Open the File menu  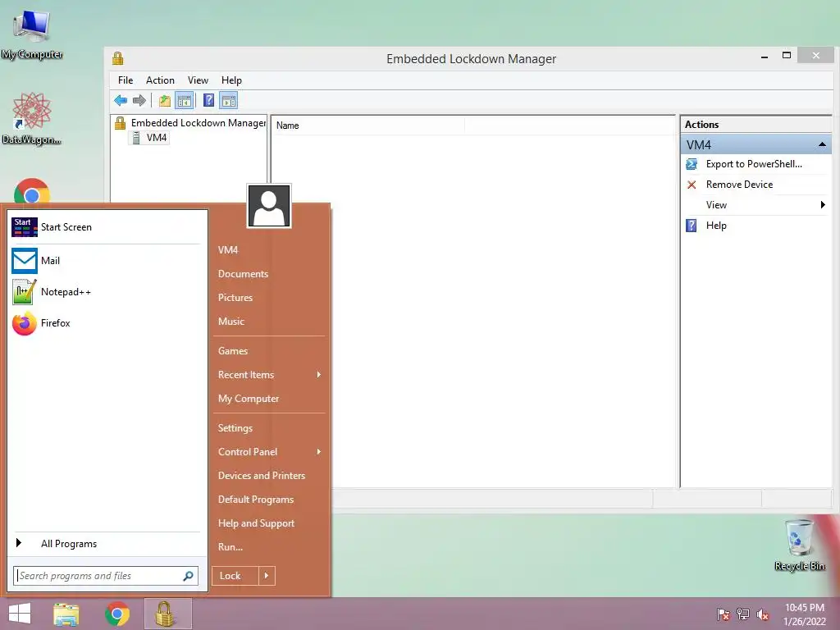[126, 80]
